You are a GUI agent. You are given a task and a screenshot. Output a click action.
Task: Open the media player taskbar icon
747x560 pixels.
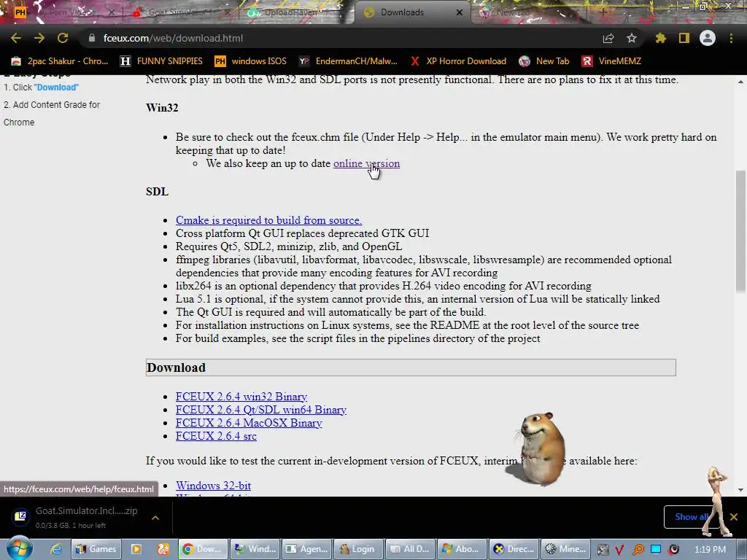tap(136, 549)
